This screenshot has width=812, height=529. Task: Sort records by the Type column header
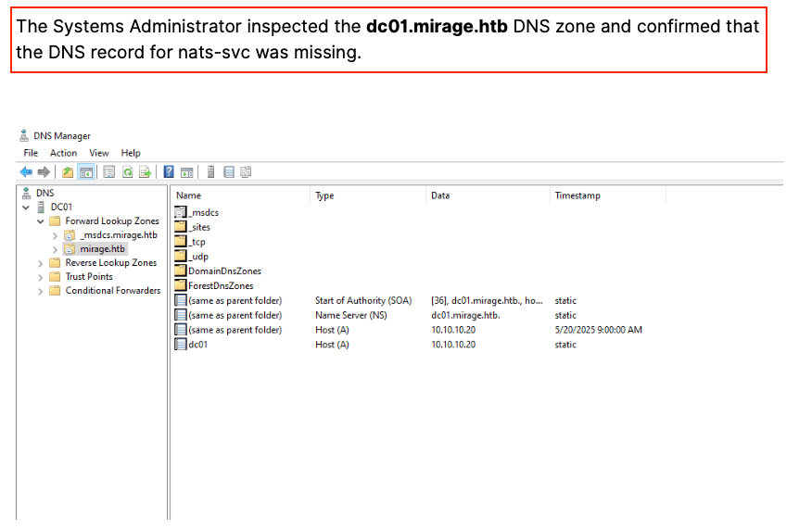(324, 196)
